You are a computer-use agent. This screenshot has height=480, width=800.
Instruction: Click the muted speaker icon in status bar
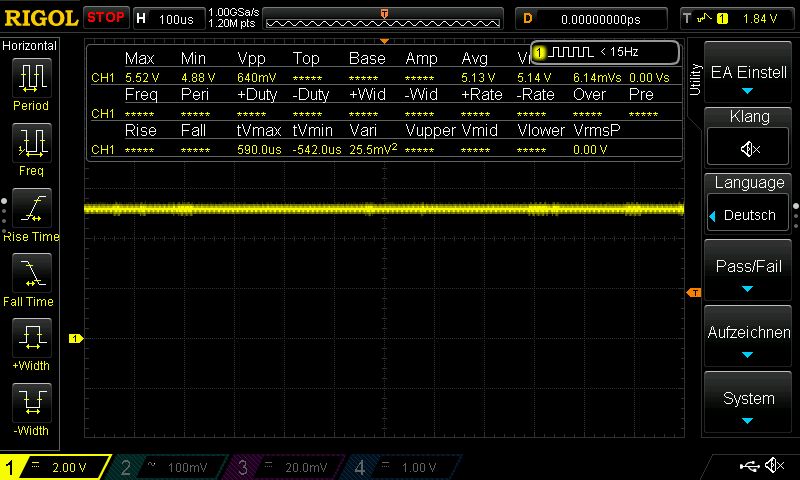(x=775, y=465)
